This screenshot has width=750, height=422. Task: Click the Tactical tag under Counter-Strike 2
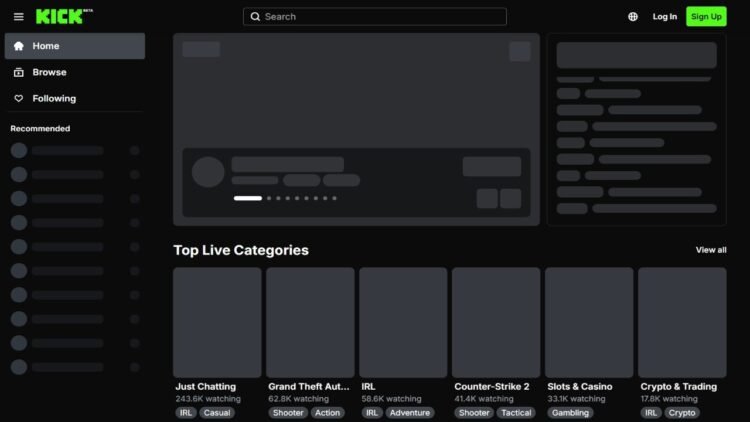pos(516,412)
